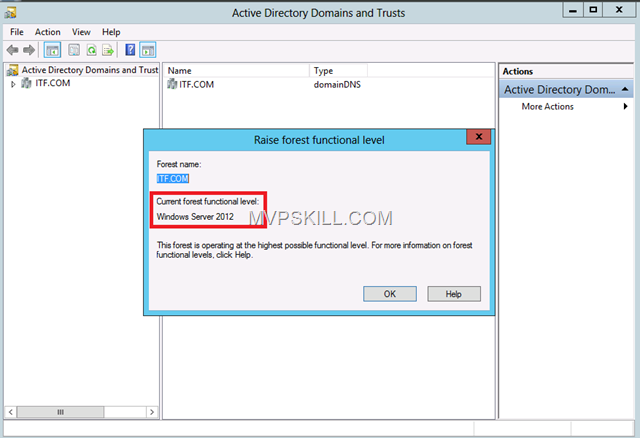Select ITF.COM in the tree pane

pos(43,84)
